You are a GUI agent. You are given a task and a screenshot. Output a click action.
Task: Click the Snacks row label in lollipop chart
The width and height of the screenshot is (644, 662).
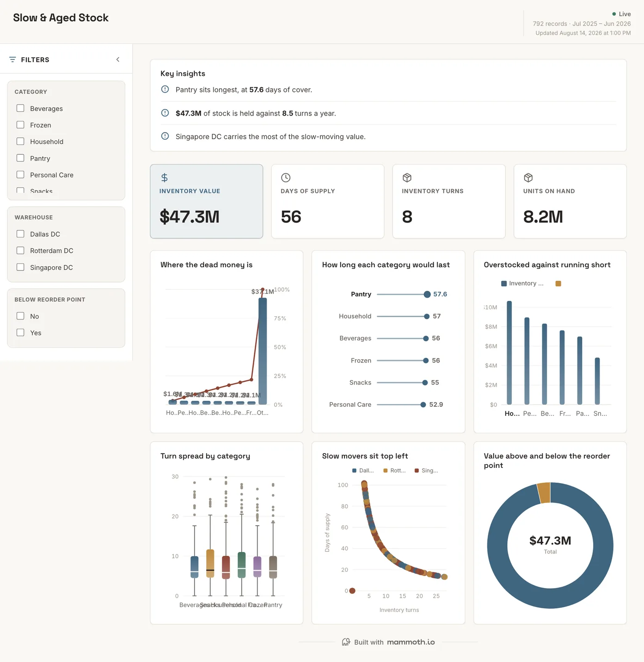360,382
